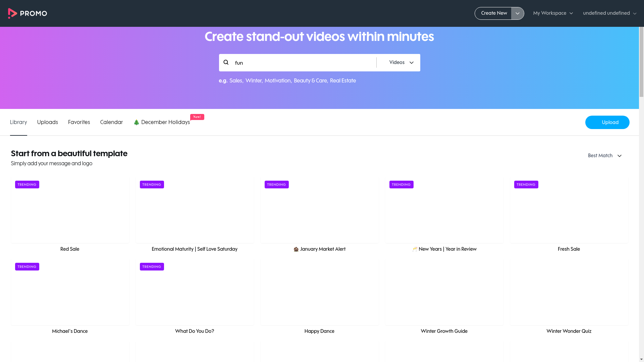Select the Sales suggestion link
The width and height of the screenshot is (644, 362).
(235, 81)
